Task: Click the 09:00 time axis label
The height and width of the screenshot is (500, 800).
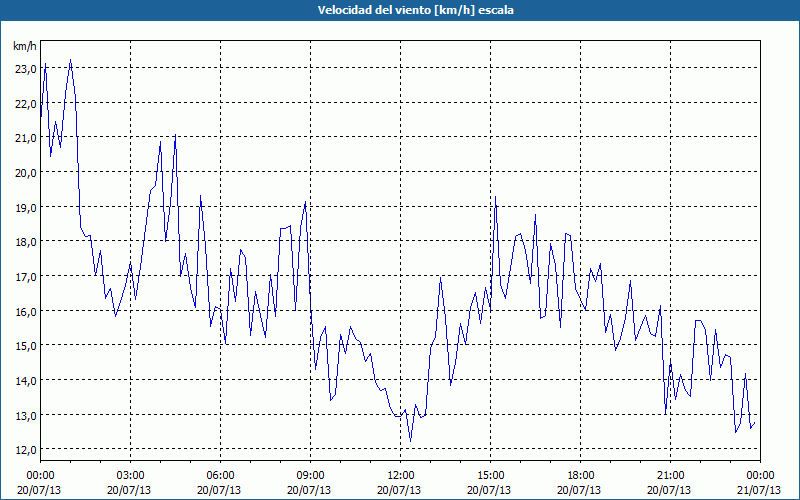Action: click(310, 476)
